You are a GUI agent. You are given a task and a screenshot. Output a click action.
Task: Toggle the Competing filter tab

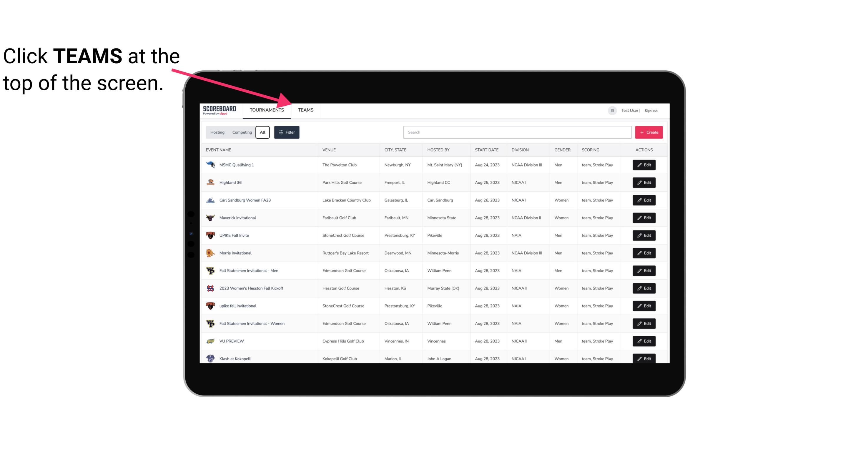(241, 132)
